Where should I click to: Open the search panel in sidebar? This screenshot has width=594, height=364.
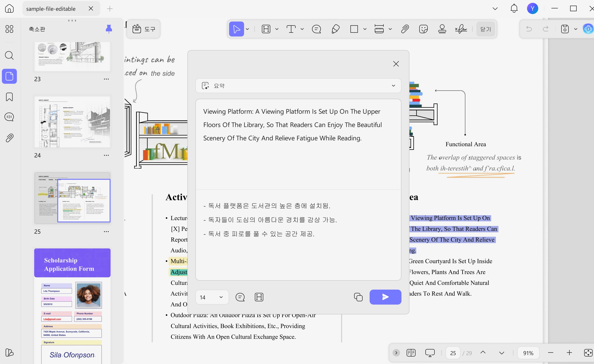(9, 55)
